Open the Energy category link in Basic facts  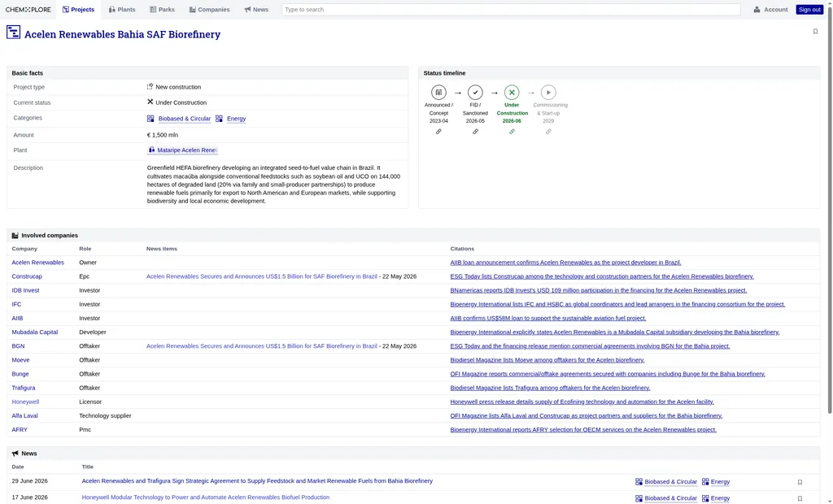pyautogui.click(x=236, y=119)
